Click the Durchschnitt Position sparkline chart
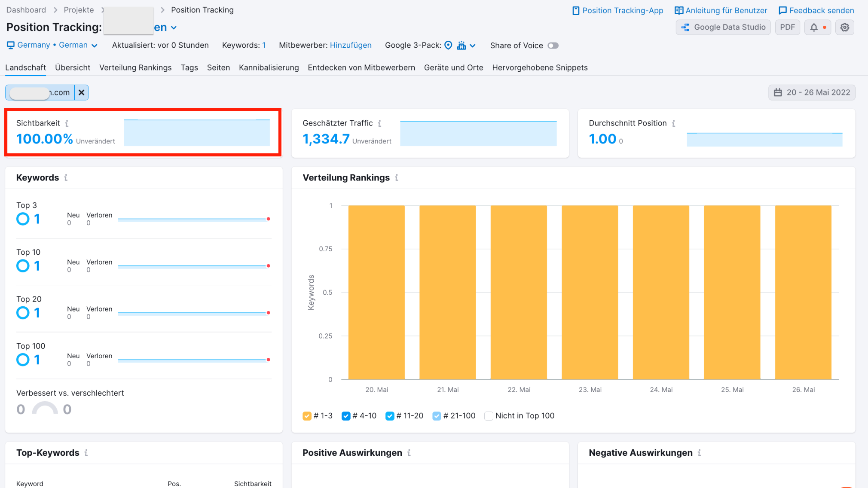The height and width of the screenshot is (488, 868). pos(764,140)
